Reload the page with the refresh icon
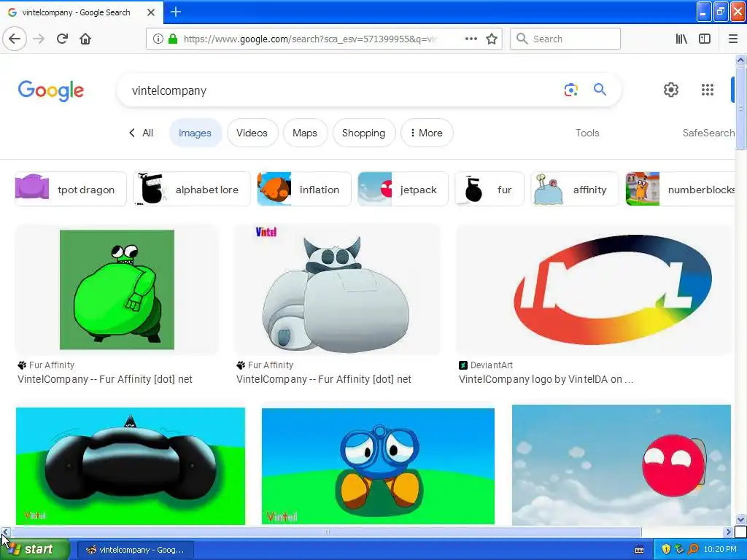Viewport: 747px width, 560px height. tap(62, 39)
